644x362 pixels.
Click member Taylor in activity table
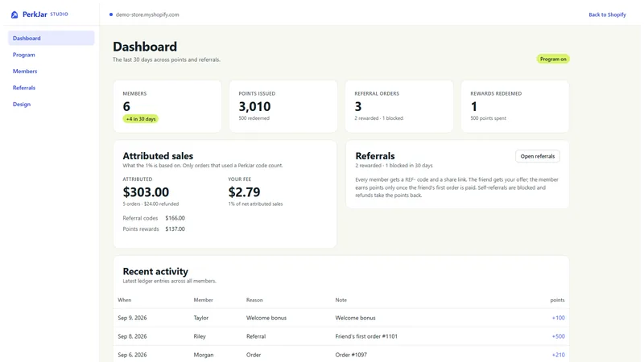coord(200,318)
